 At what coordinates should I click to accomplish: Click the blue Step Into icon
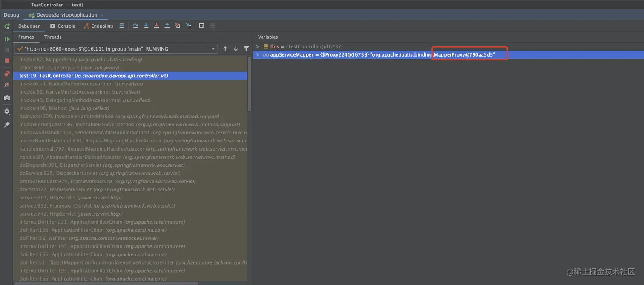click(x=146, y=26)
